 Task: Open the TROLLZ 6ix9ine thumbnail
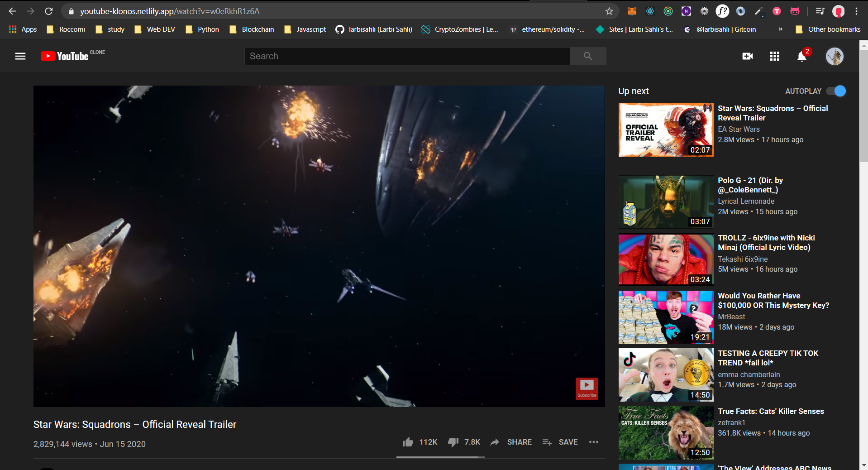(666, 259)
